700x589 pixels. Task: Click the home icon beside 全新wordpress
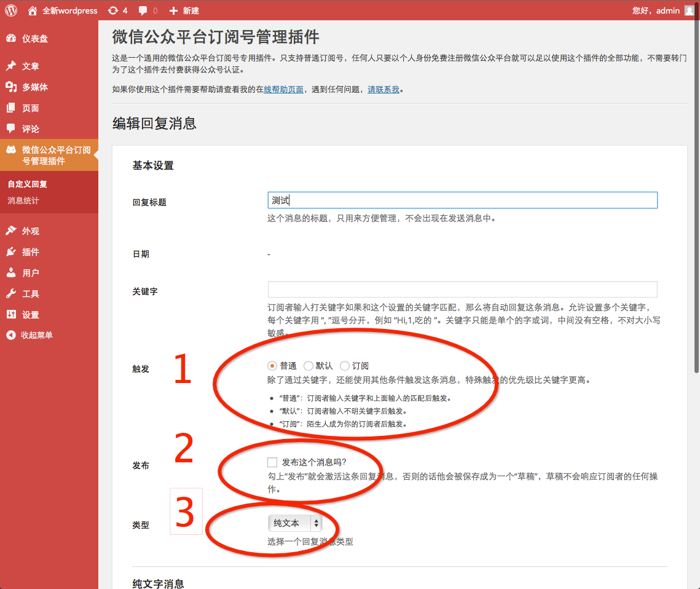click(x=33, y=10)
